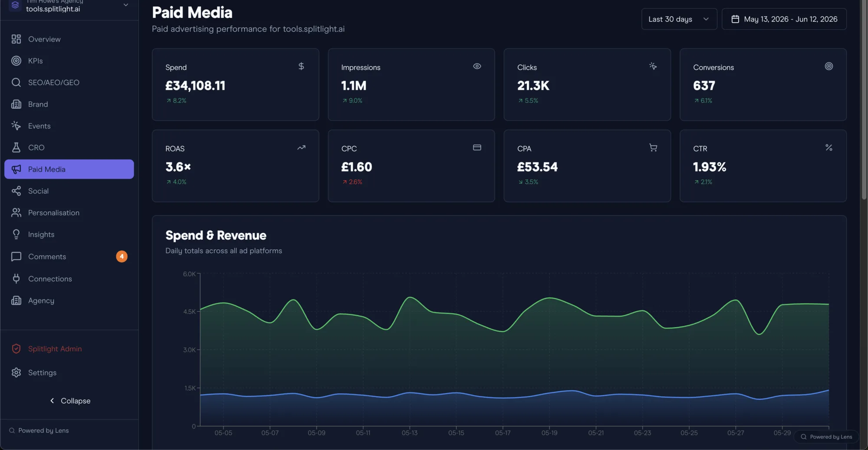The height and width of the screenshot is (450, 868).
Task: Open Personalisation from the sidebar
Action: 69,212
